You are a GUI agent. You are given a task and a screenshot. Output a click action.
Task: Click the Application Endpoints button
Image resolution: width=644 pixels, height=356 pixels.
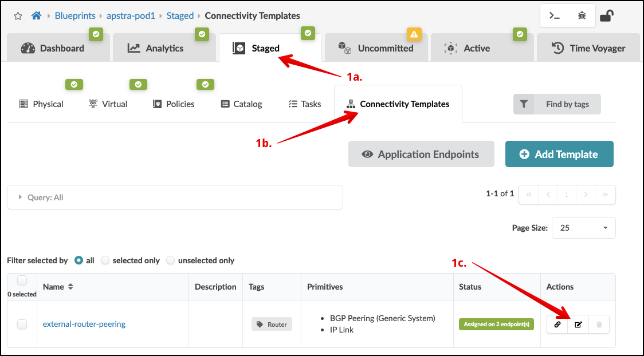pos(421,154)
